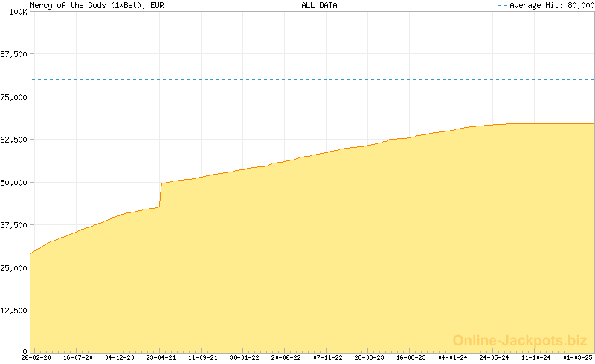Select the 07-11-22 date marker
Screen dimensions: 595x364
(x=328, y=357)
